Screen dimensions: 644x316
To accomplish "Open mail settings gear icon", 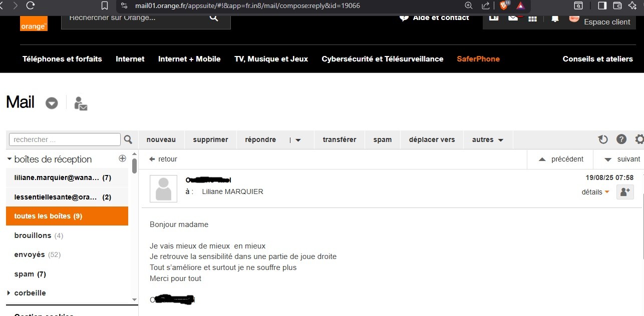I will point(639,139).
